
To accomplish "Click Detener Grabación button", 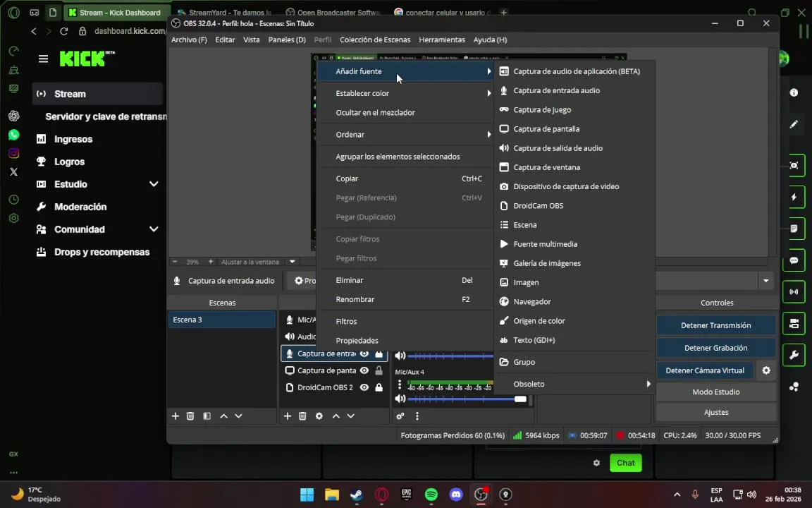I will (x=715, y=349).
